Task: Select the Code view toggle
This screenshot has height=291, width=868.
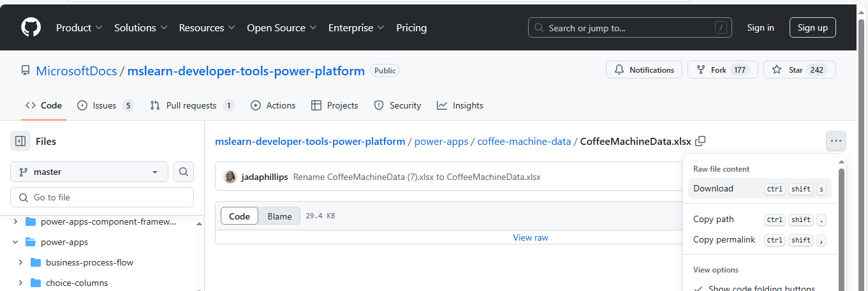Action: point(240,216)
